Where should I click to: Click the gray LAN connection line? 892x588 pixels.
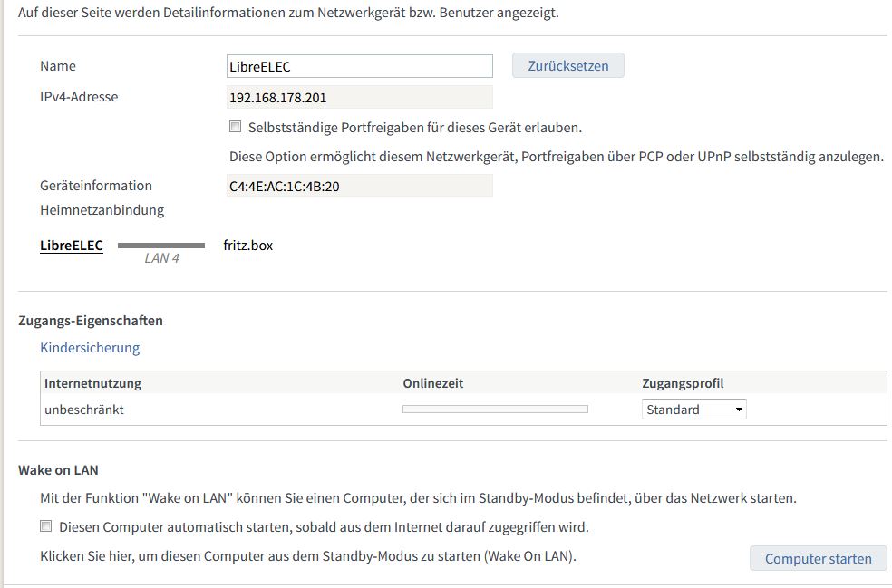pos(161,246)
